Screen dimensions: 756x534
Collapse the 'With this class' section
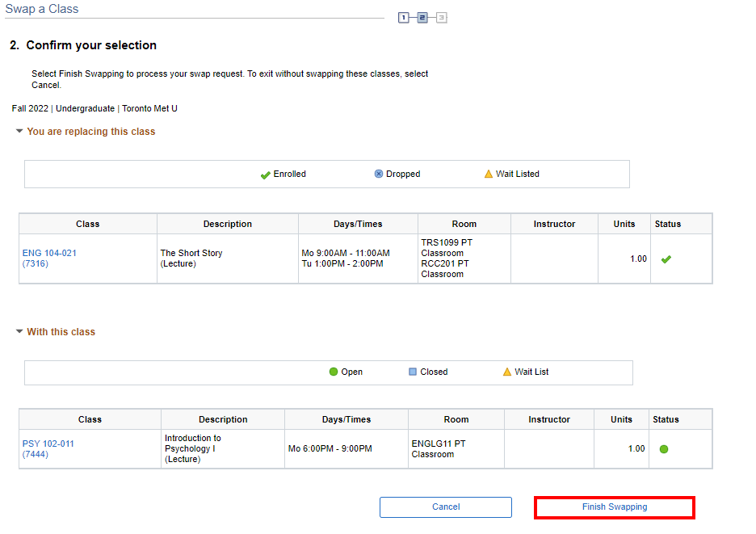point(19,332)
